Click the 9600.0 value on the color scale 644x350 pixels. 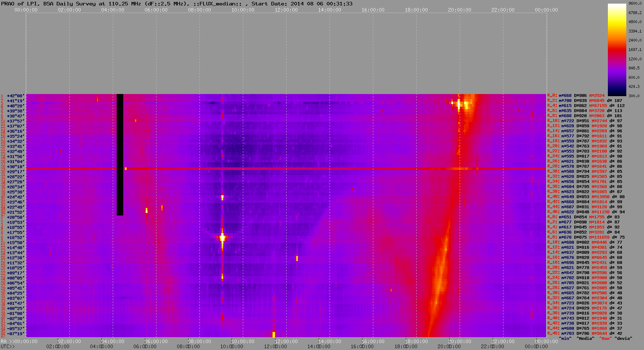tap(635, 3)
